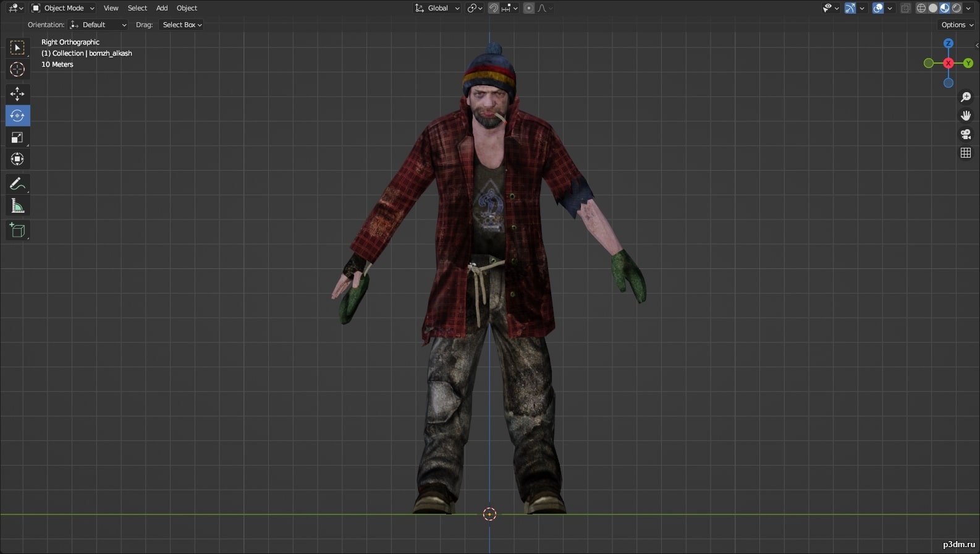Switch orthographic/perspective grid icon

click(x=966, y=153)
